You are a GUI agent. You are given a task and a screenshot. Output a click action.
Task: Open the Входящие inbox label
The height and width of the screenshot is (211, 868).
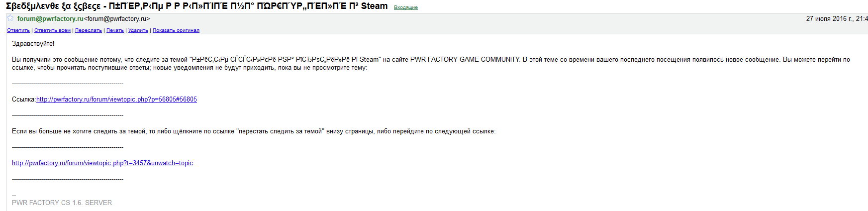point(406,7)
